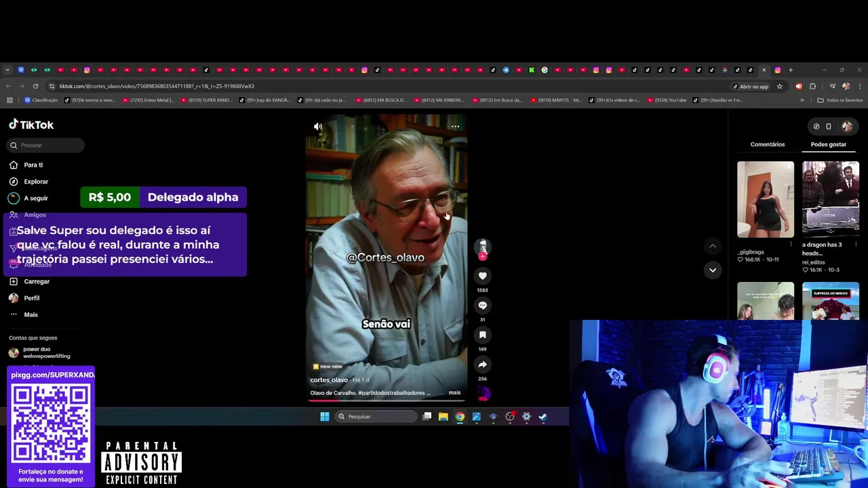The width and height of the screenshot is (868, 488).
Task: Seek using the video progress bar
Action: [386, 400]
